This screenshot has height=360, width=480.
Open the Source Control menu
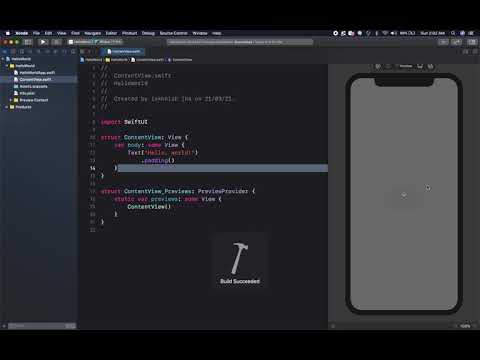click(x=174, y=33)
